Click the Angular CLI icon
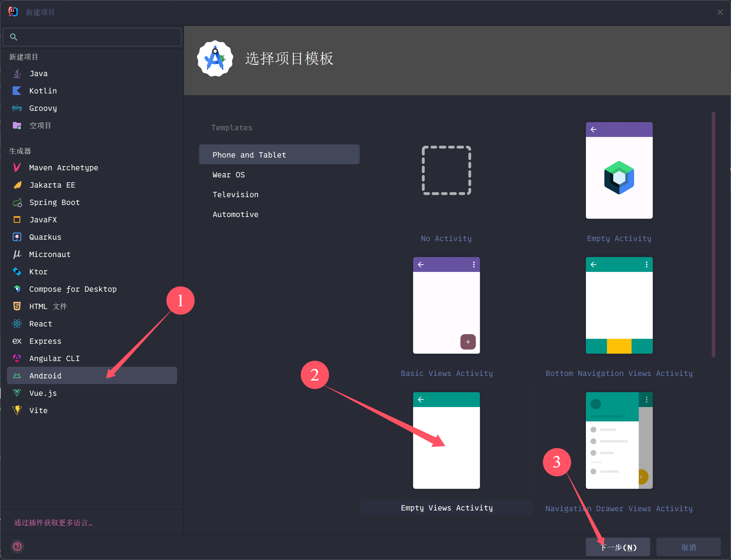This screenshot has width=731, height=560. [x=17, y=358]
